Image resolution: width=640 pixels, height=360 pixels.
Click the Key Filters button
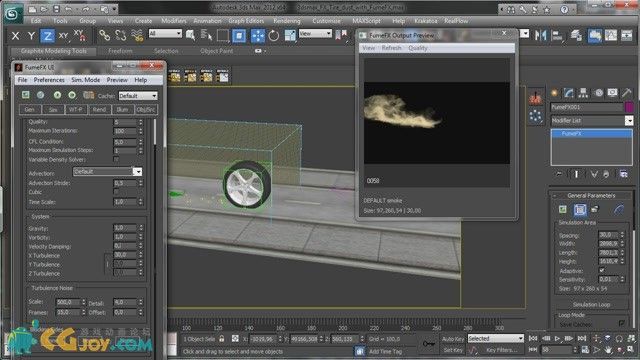coord(502,350)
